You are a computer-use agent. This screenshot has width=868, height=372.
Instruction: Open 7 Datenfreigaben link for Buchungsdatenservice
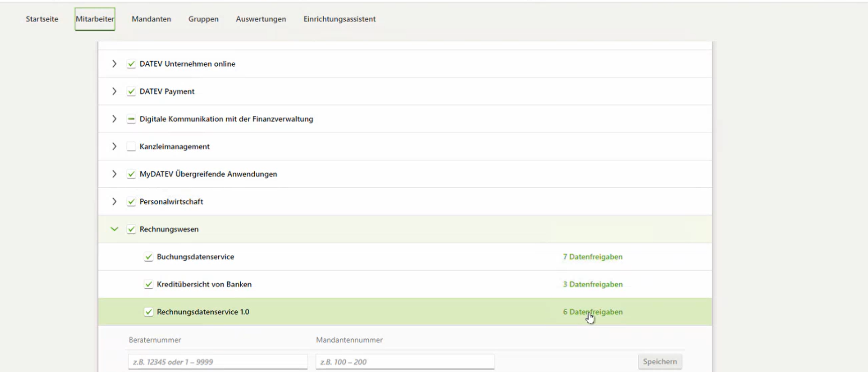(x=593, y=257)
